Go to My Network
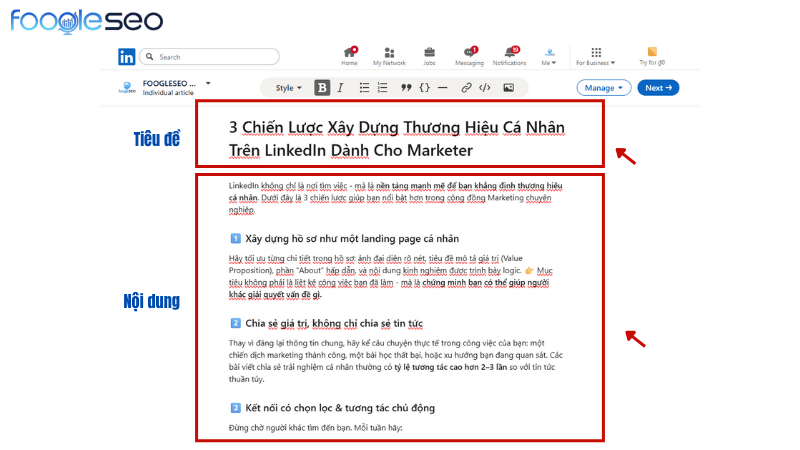 (389, 56)
